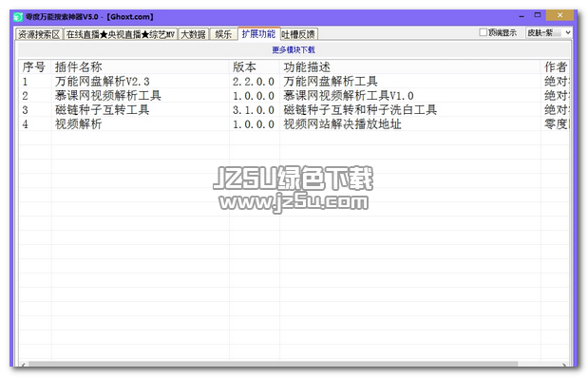Go to the 娱乐 tab
The height and width of the screenshot is (377, 588).
pos(223,34)
